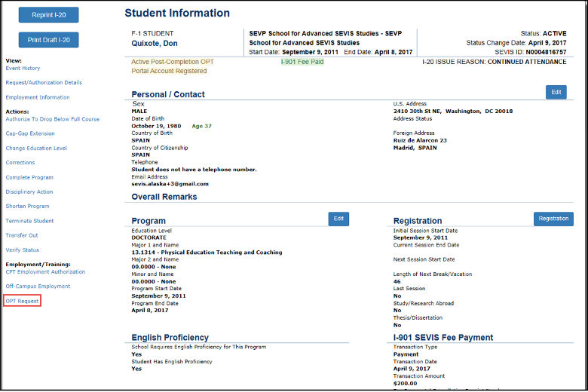
Task: Open Event History link
Action: (23, 69)
